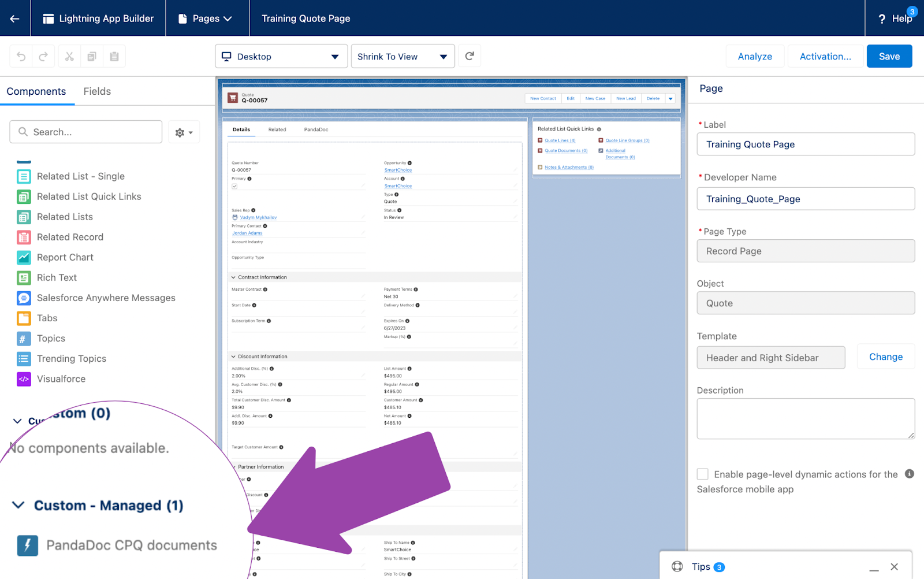Switch to the Fields tab
Image resolution: width=924 pixels, height=579 pixels.
coord(97,91)
